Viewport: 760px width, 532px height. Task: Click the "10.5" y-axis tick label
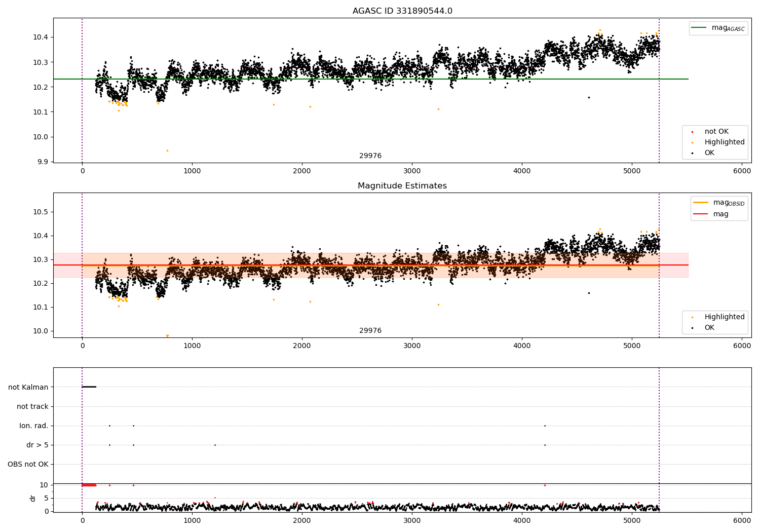click(40, 212)
